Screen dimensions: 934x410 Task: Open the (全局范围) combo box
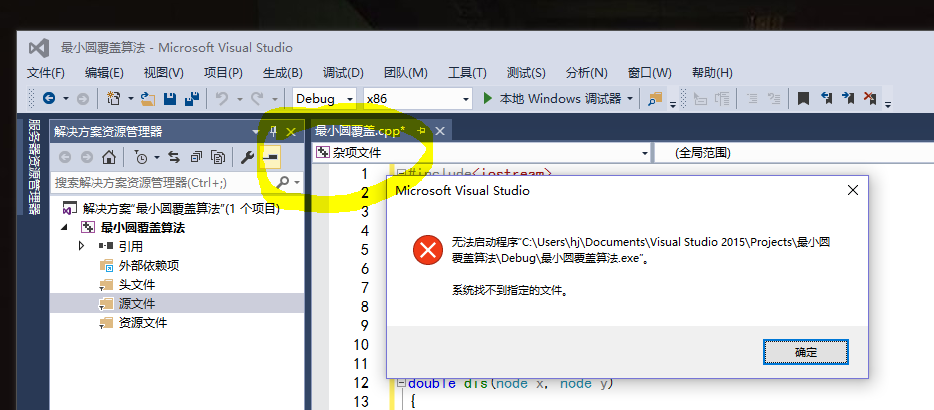click(x=795, y=153)
